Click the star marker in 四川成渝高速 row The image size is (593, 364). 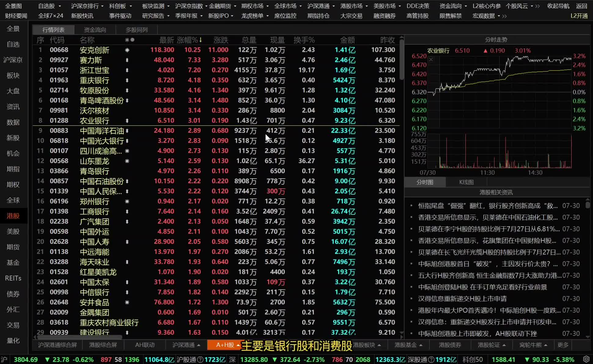coord(127,151)
